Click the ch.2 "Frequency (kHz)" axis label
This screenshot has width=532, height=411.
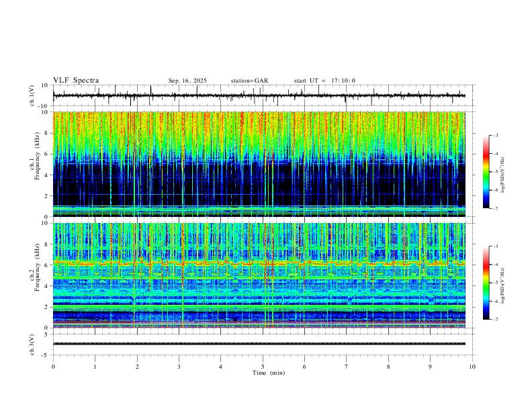[36, 267]
